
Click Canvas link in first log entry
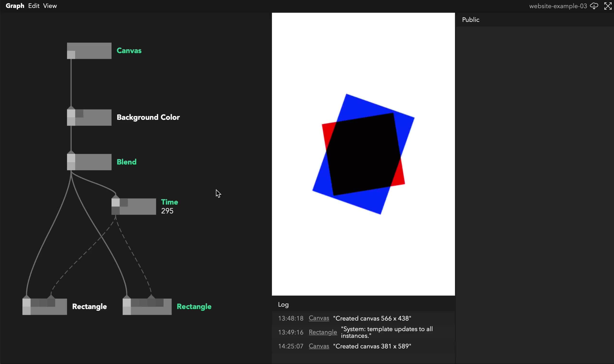pyautogui.click(x=319, y=318)
